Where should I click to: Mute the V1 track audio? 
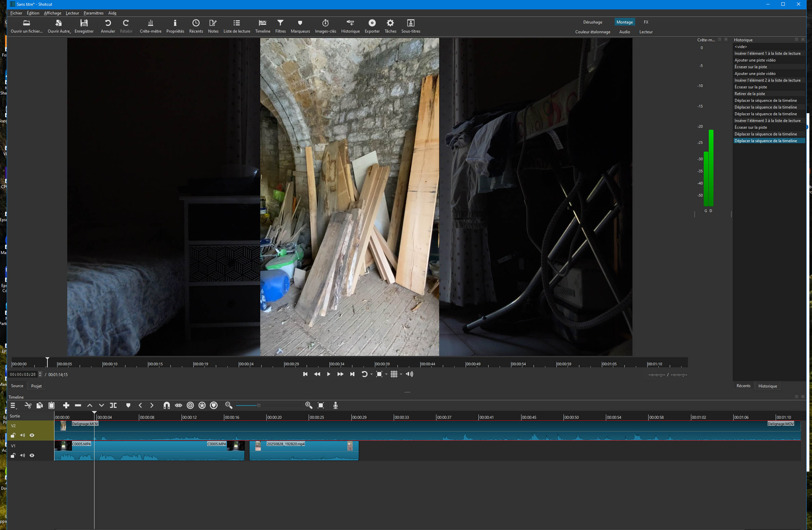pyautogui.click(x=23, y=455)
